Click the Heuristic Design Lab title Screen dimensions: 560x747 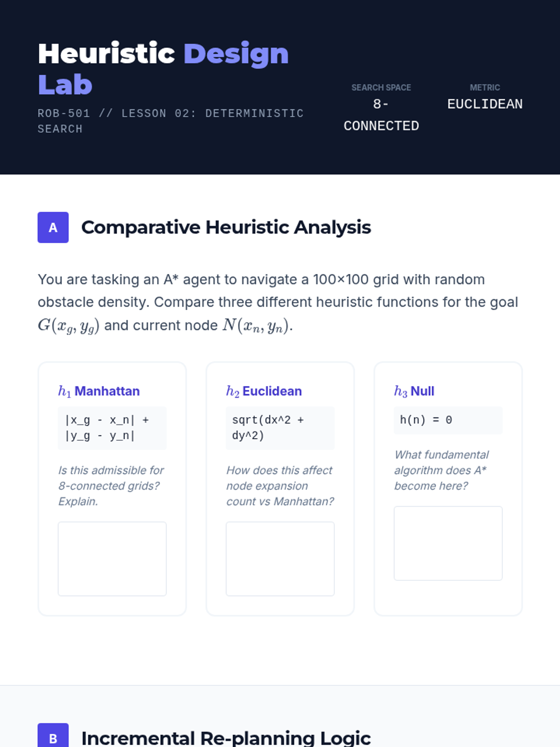point(163,69)
